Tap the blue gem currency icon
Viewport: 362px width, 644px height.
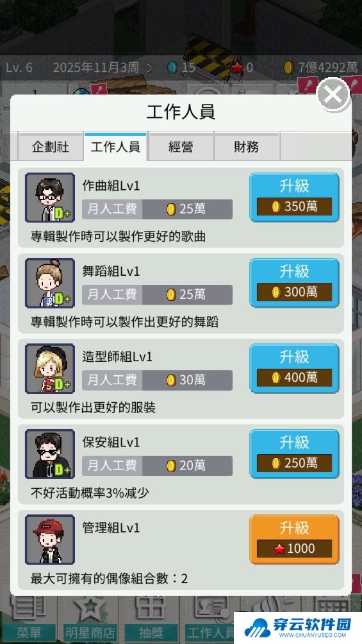172,67
